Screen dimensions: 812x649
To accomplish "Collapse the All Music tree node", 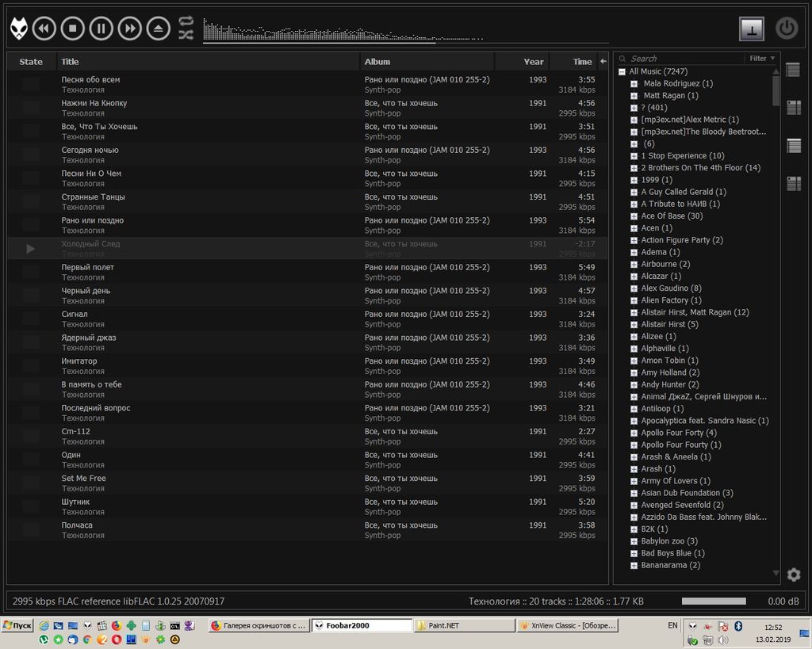I will [622, 72].
